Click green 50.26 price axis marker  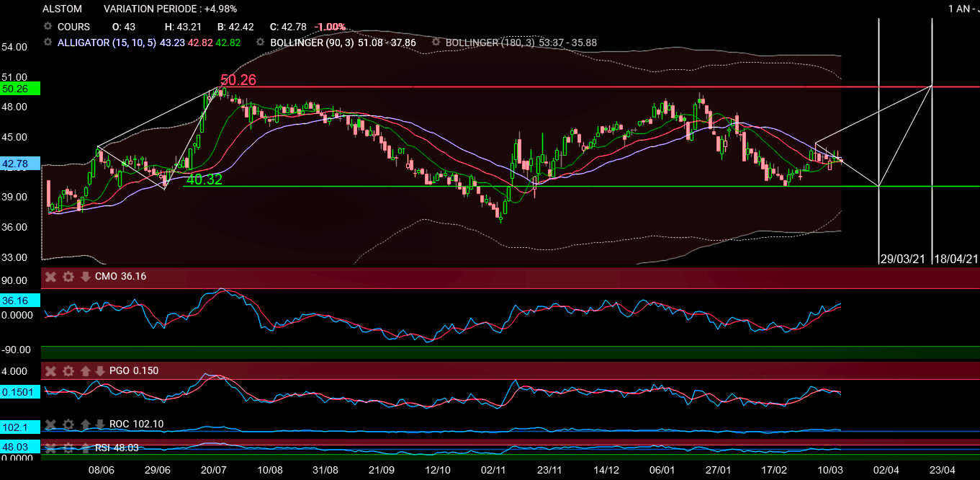[20, 89]
